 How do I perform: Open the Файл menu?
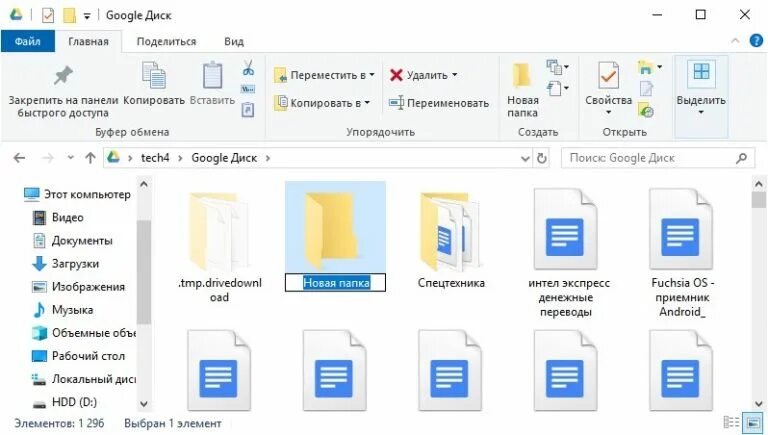point(27,41)
